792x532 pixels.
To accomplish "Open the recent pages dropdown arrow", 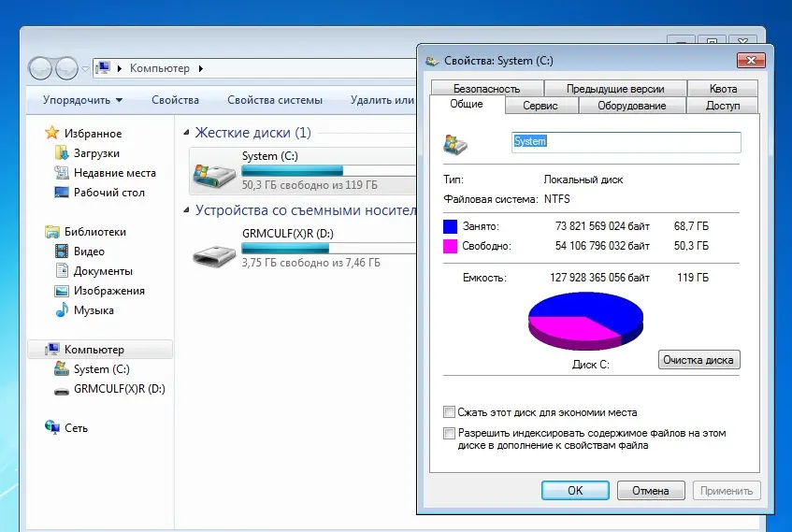I will click(85, 68).
